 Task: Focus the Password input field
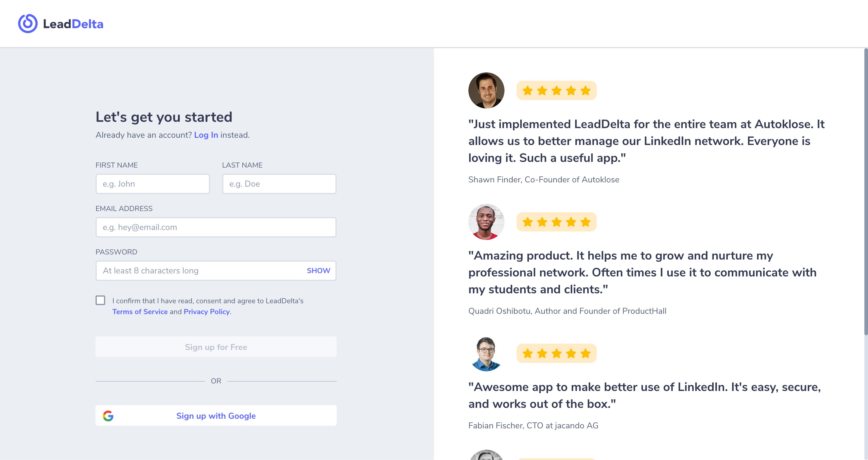(200, 271)
